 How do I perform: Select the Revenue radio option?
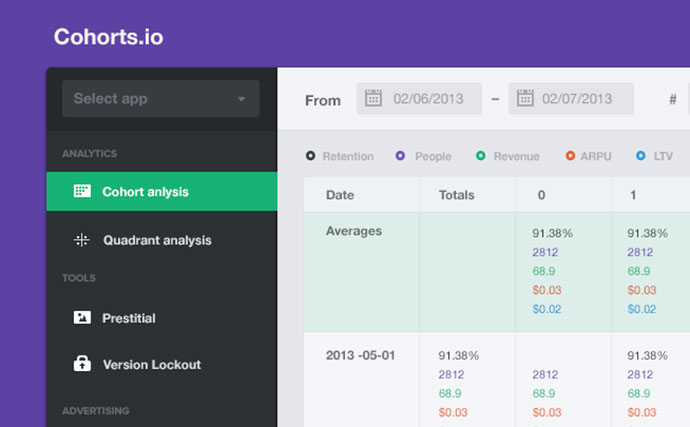(481, 156)
